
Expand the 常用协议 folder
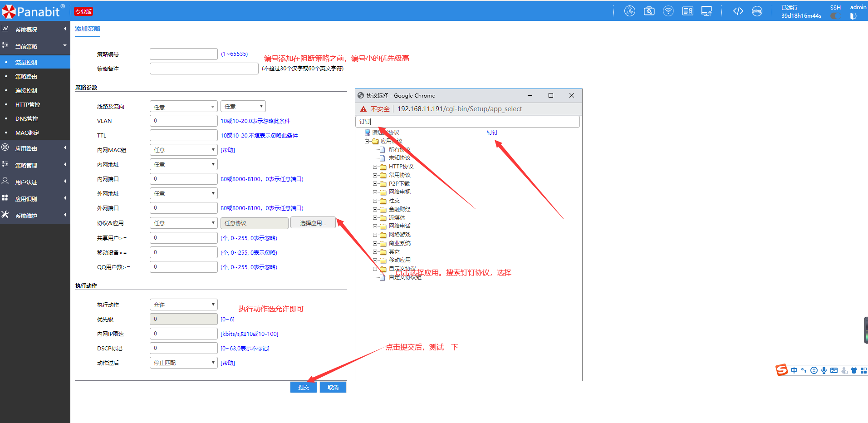click(x=375, y=175)
